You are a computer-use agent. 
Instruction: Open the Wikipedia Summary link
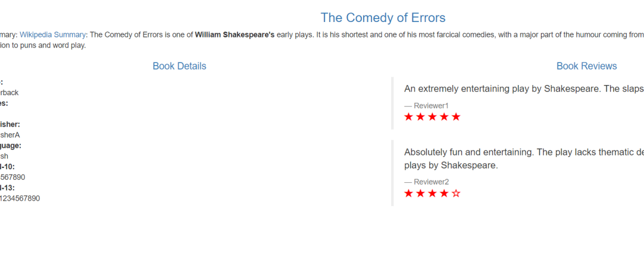[52, 35]
